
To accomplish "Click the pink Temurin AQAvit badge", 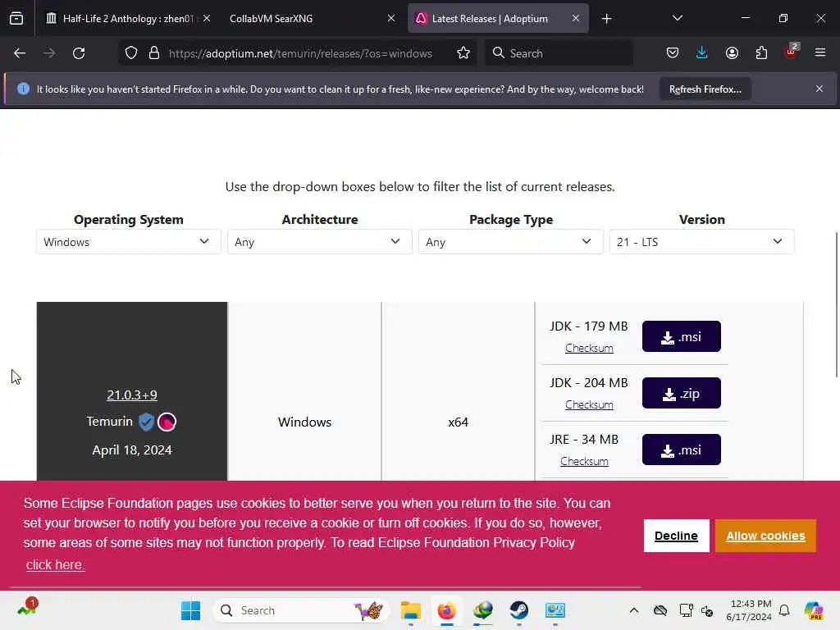I will (x=167, y=422).
